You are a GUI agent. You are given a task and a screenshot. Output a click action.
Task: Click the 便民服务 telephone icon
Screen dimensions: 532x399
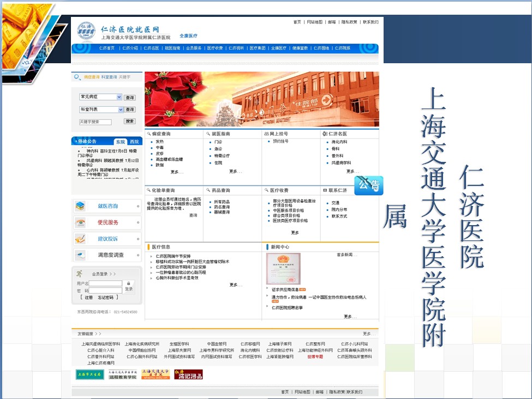(80, 222)
